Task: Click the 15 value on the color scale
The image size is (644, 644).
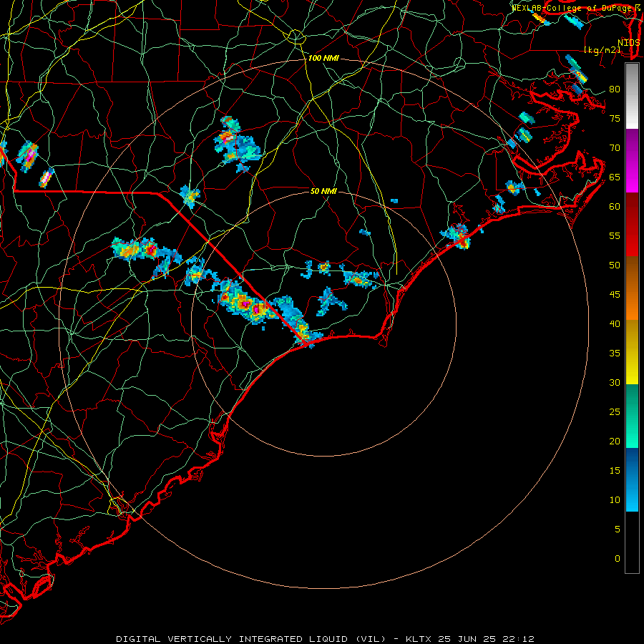Action: [x=615, y=471]
